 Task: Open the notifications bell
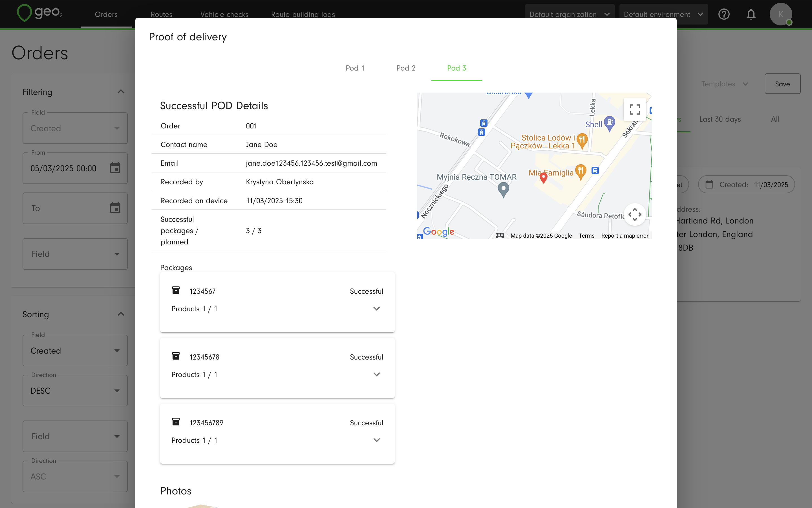[x=751, y=14]
